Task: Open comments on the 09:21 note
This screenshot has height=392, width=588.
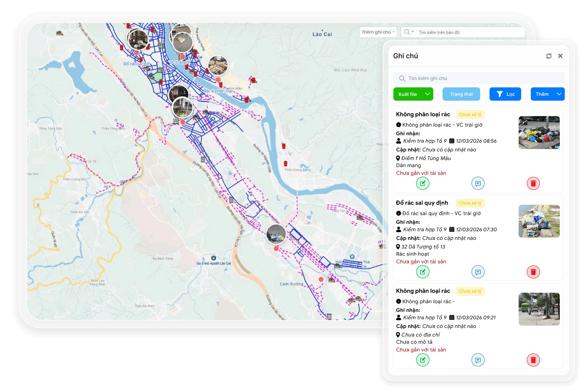Action: coord(478,360)
